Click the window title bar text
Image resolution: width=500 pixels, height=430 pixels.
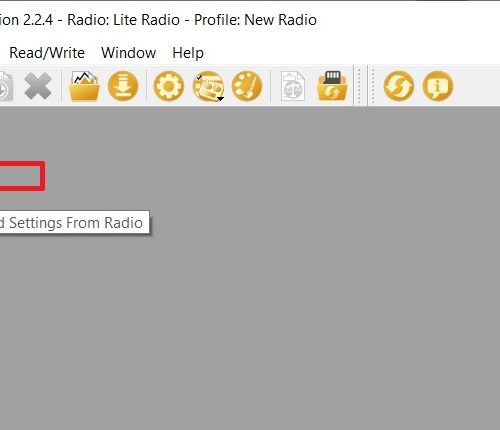pos(158,20)
